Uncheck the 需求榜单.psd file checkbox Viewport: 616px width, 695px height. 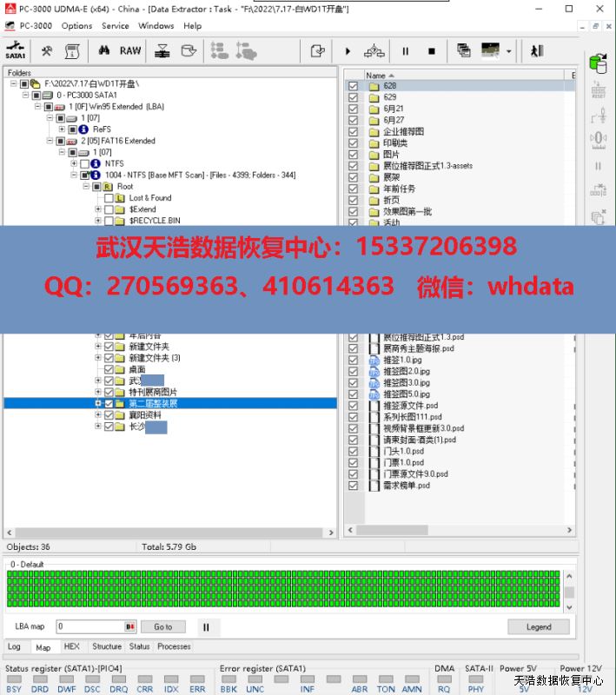click(x=353, y=486)
